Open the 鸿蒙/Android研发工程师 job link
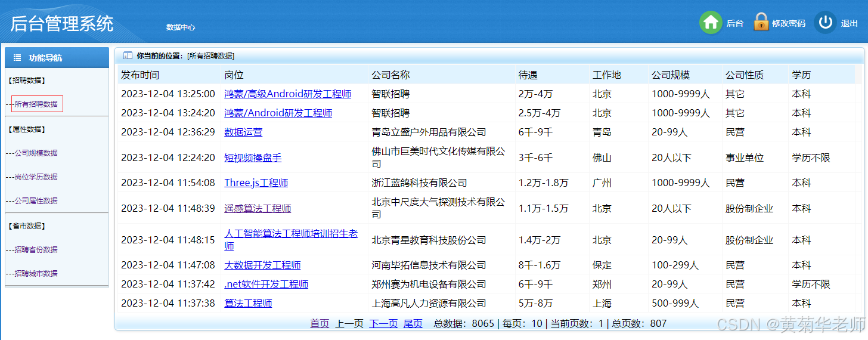Screen dimensions: 868x340 (x=278, y=113)
